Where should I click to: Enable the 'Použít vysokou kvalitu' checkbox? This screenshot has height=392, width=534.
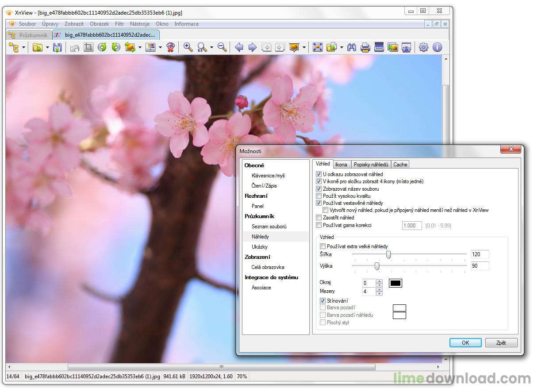point(319,196)
